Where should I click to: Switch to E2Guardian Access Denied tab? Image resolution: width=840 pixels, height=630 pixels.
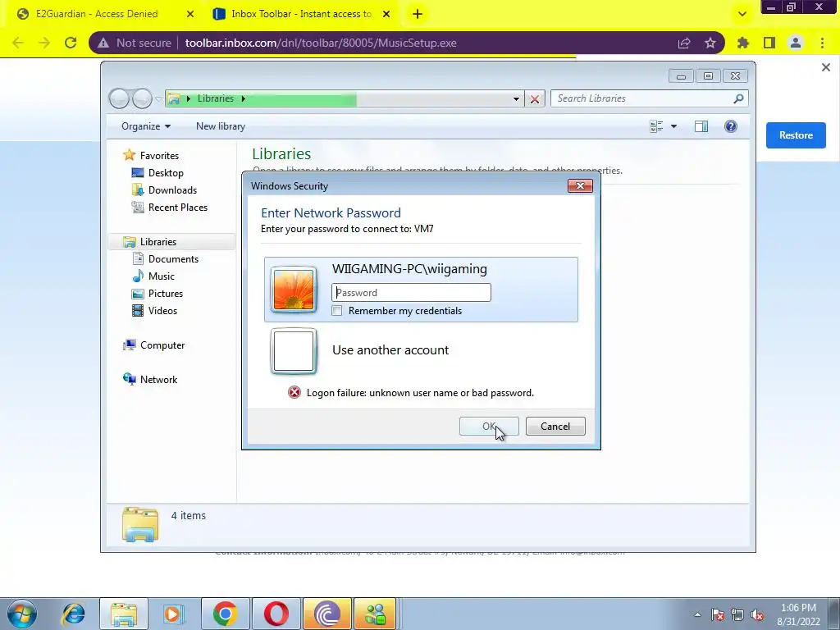(97, 14)
